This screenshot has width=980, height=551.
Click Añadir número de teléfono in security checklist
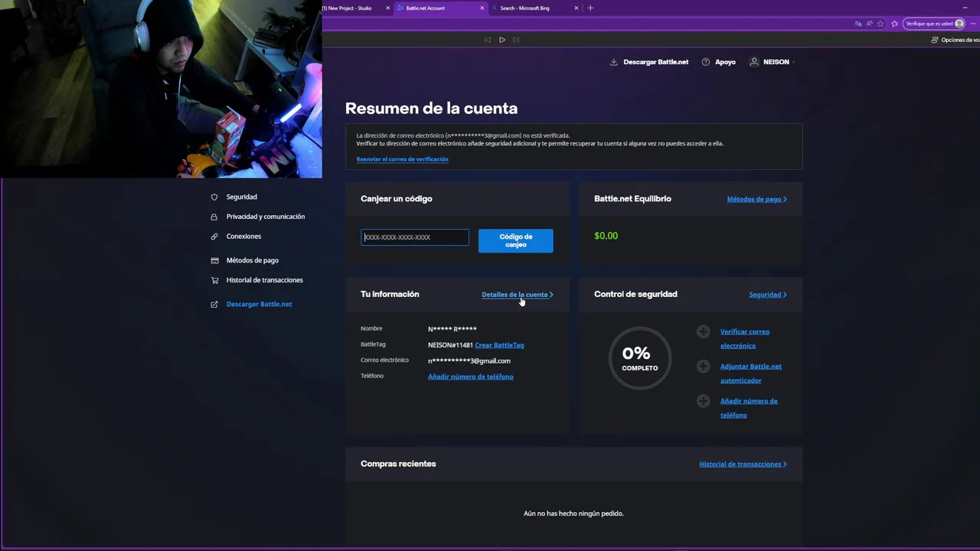749,408
